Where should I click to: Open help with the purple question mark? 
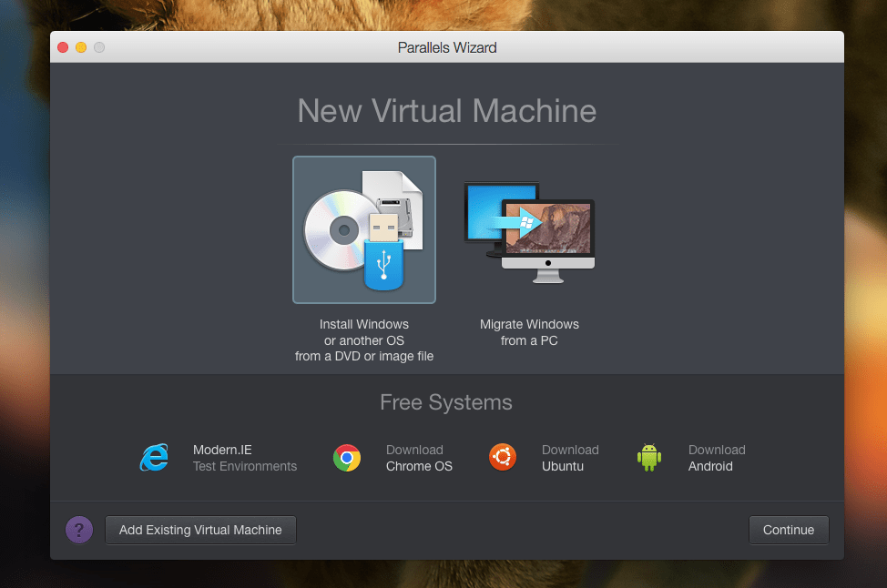(x=79, y=530)
